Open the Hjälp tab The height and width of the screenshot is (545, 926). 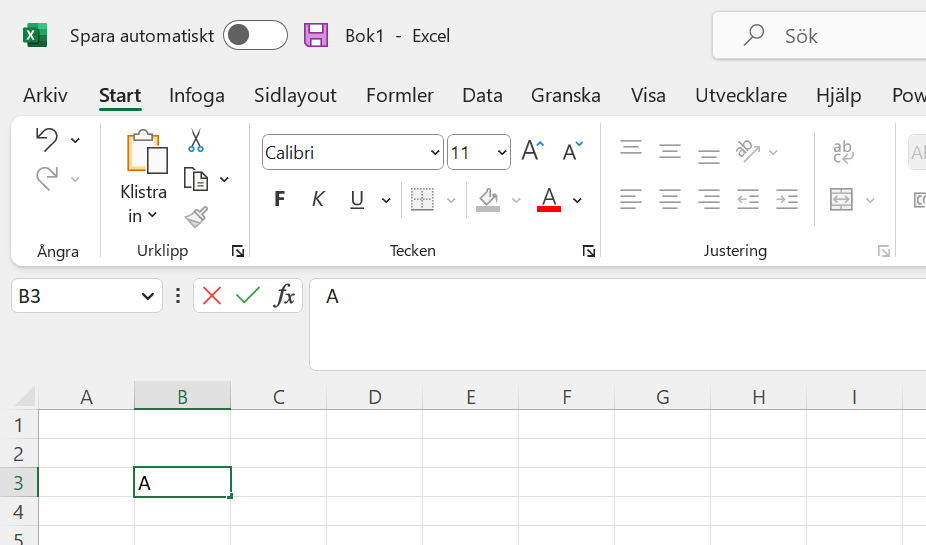click(839, 95)
